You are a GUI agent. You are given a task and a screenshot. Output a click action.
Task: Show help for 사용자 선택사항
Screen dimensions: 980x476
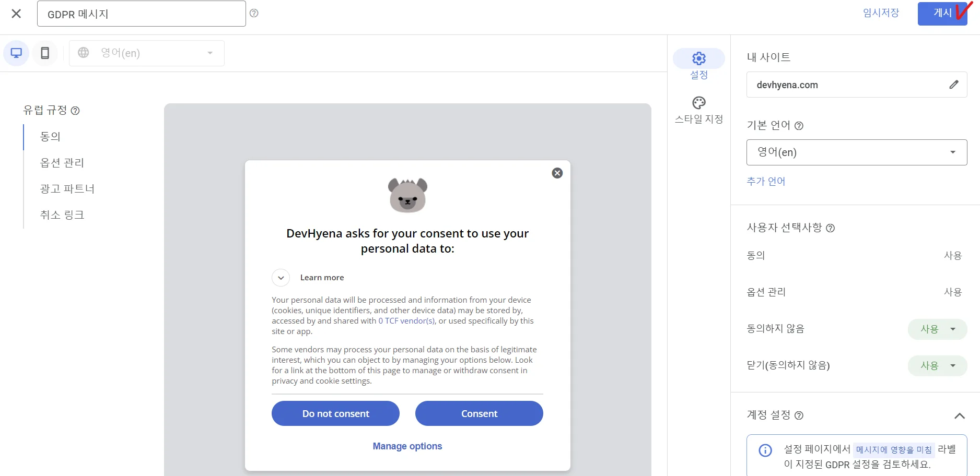(x=830, y=228)
